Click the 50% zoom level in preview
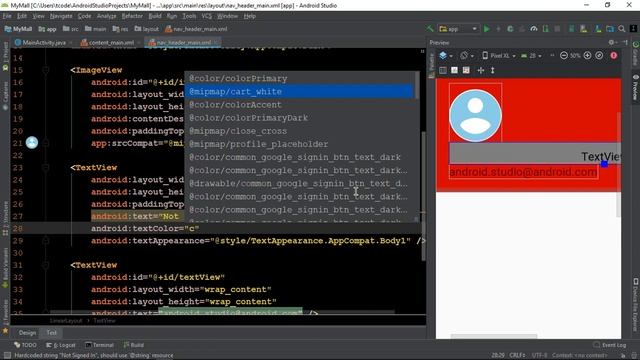 (575, 56)
